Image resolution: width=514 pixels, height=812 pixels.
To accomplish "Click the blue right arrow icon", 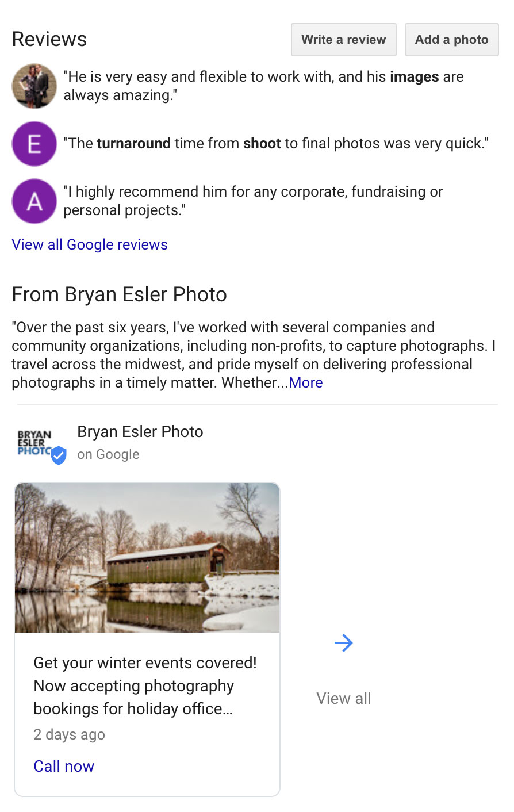I will pyautogui.click(x=343, y=643).
